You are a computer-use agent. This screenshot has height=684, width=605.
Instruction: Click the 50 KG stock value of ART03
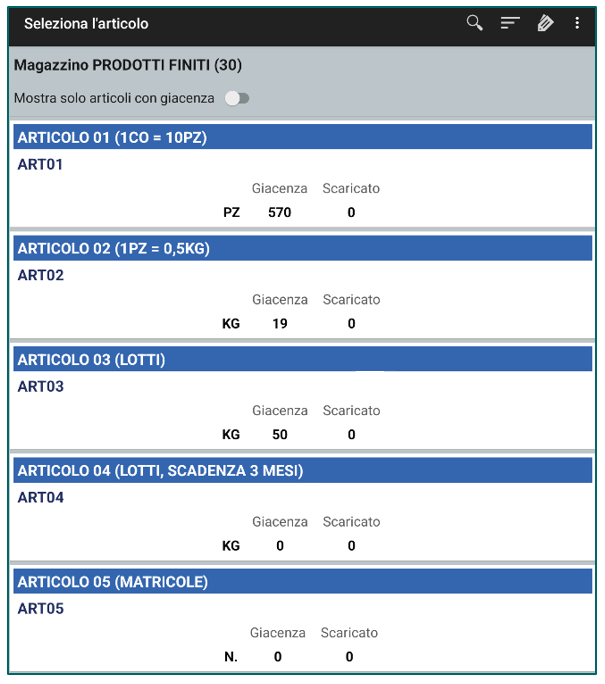coord(280,434)
